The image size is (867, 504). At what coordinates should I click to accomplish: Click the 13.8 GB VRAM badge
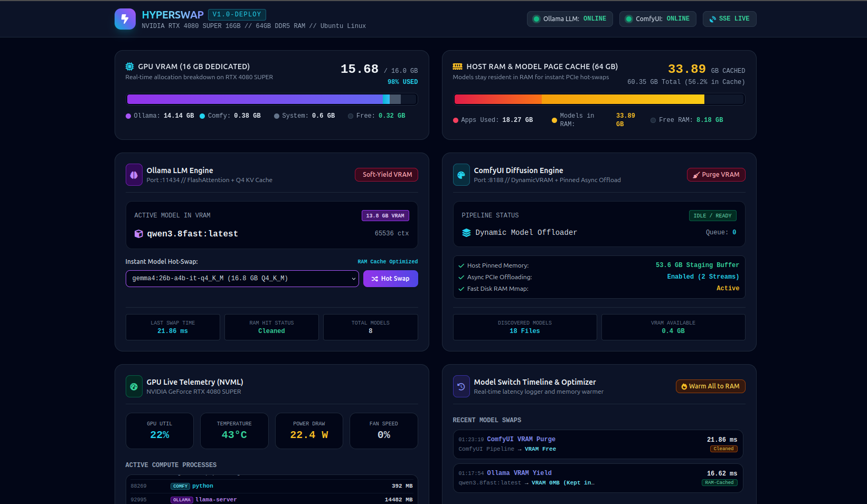point(385,215)
